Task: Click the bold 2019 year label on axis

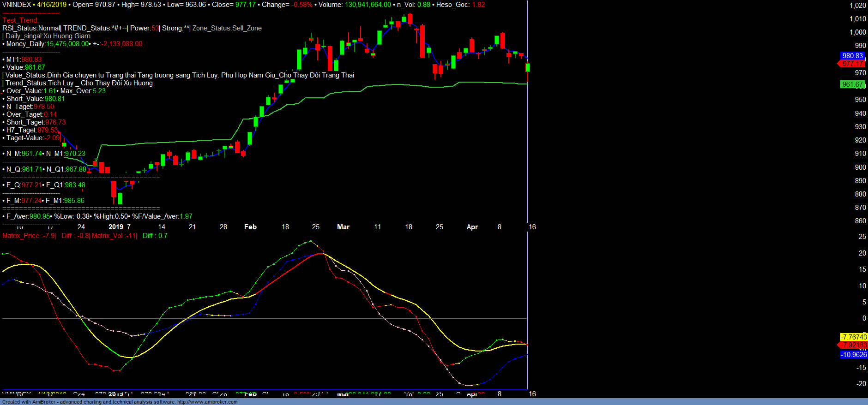Action: click(x=116, y=227)
